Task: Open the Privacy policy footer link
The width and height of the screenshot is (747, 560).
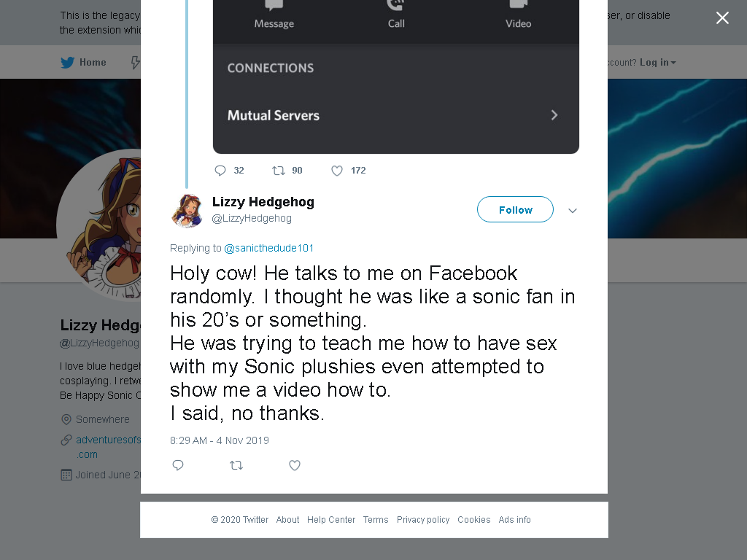Action: 423,519
